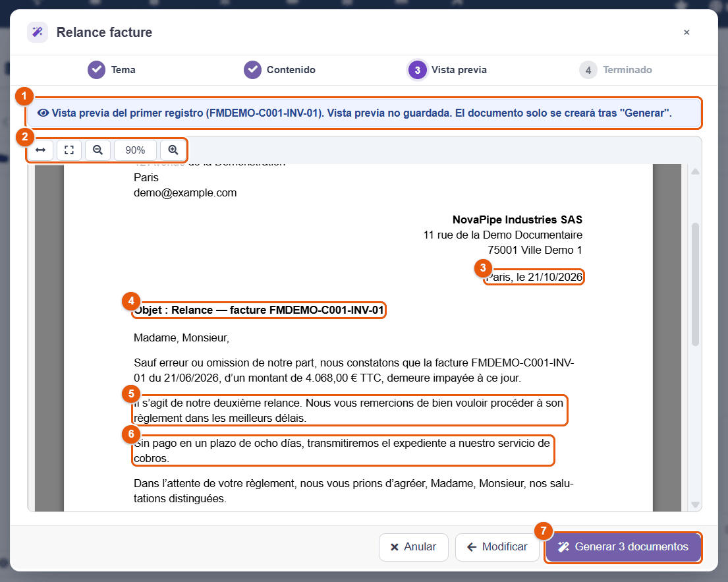Click the email 'demo@example.com'

[185, 192]
